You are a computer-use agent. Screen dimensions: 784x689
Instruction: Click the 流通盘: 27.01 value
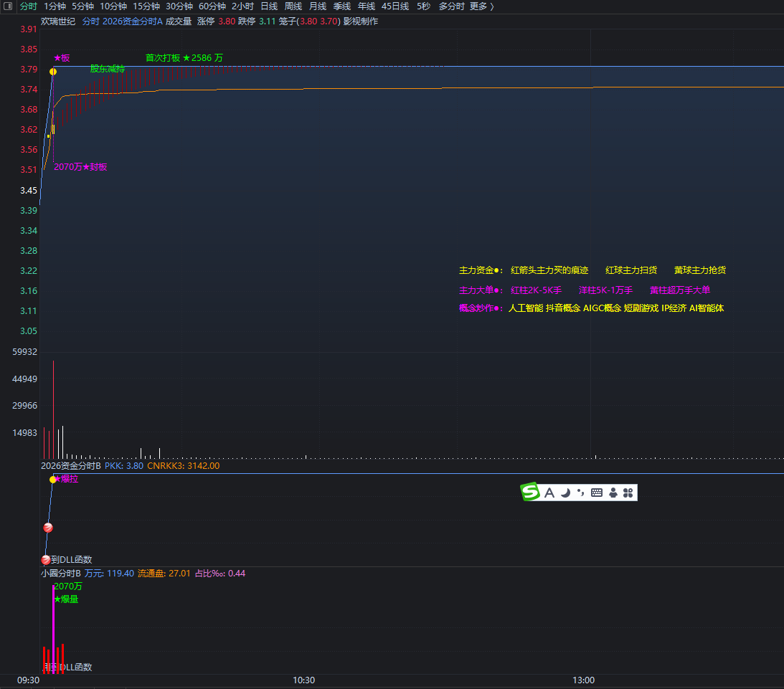tap(164, 574)
